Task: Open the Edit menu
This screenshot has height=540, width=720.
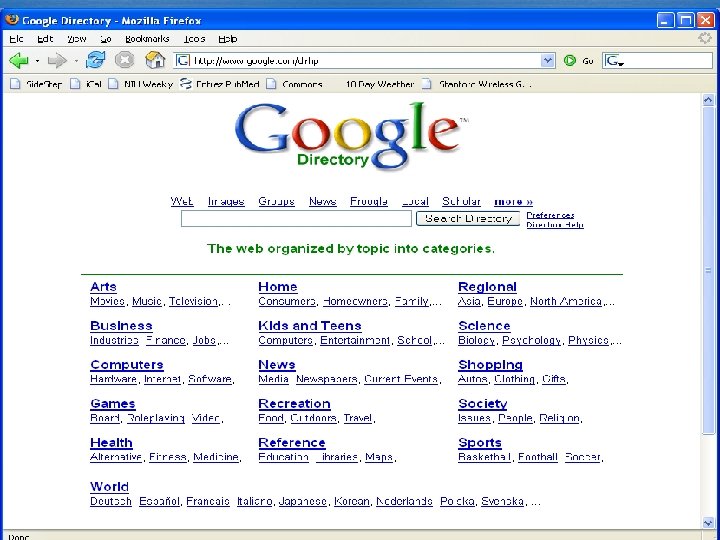Action: click(45, 39)
